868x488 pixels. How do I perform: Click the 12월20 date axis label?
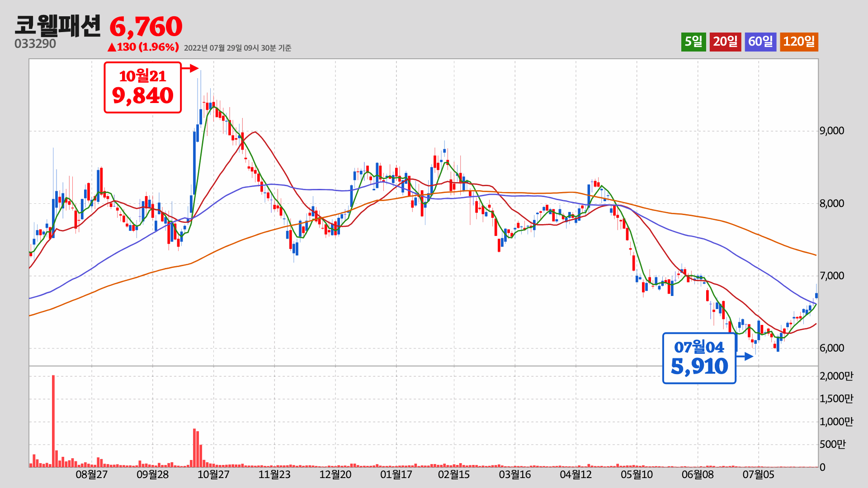tap(335, 475)
